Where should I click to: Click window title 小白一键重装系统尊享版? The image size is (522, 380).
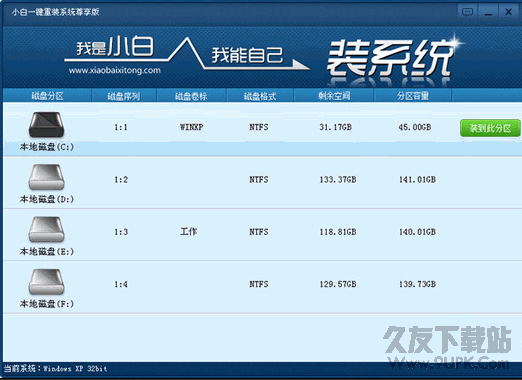coord(56,12)
